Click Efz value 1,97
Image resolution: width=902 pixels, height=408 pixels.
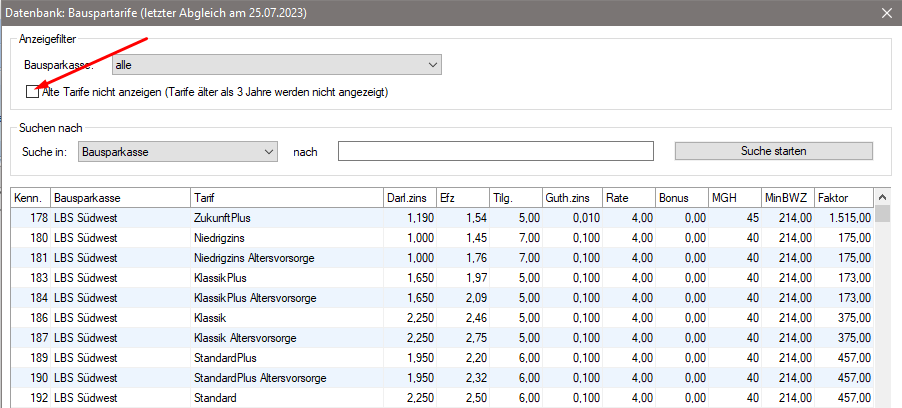(x=477, y=278)
